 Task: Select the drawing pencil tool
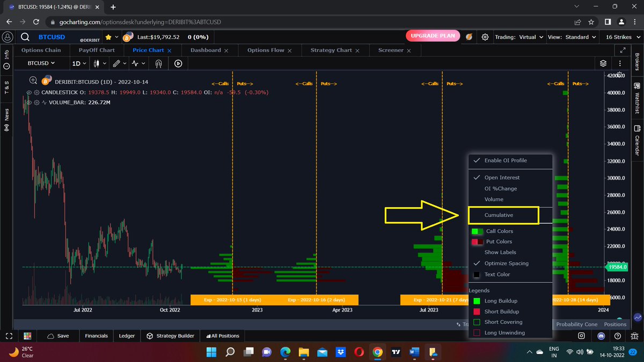(116, 63)
